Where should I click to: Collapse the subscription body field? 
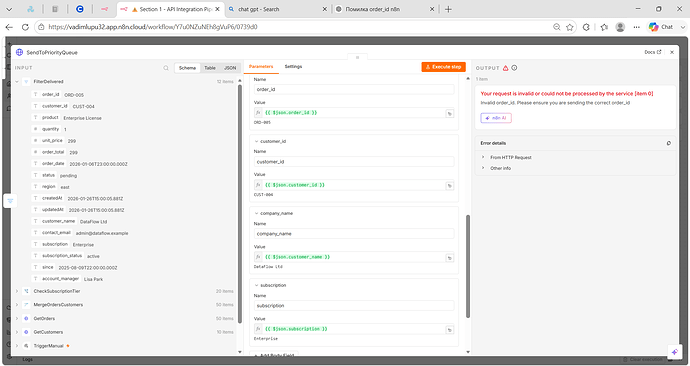click(257, 285)
